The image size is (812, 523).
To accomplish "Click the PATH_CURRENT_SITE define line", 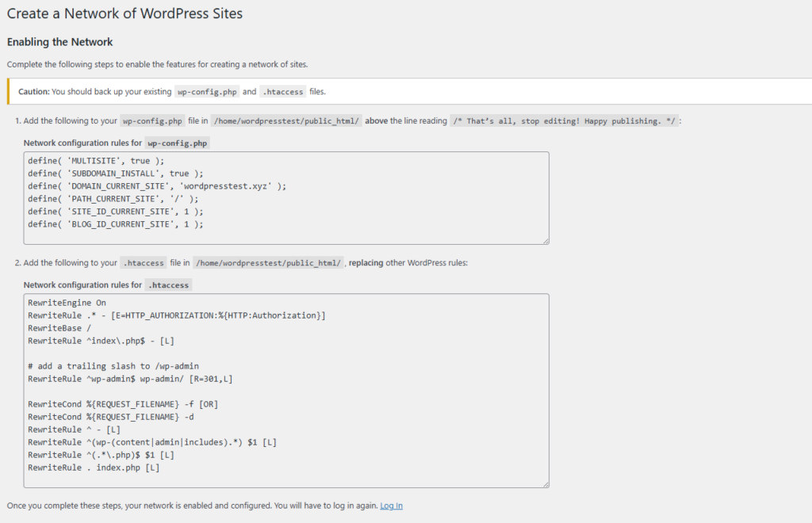I will [x=113, y=199].
